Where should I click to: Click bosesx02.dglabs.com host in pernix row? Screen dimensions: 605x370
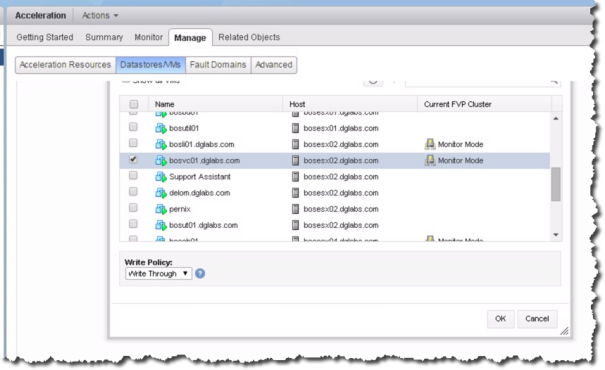tap(341, 209)
